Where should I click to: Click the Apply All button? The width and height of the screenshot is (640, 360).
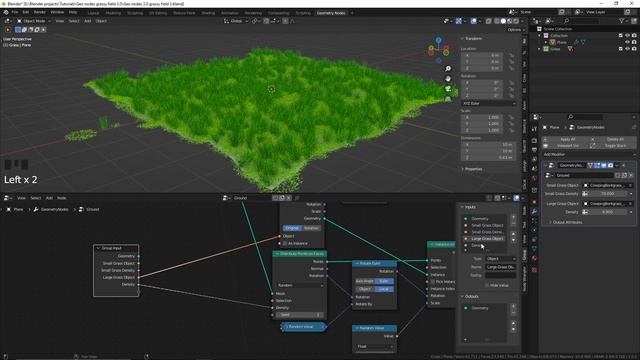[x=568, y=139]
